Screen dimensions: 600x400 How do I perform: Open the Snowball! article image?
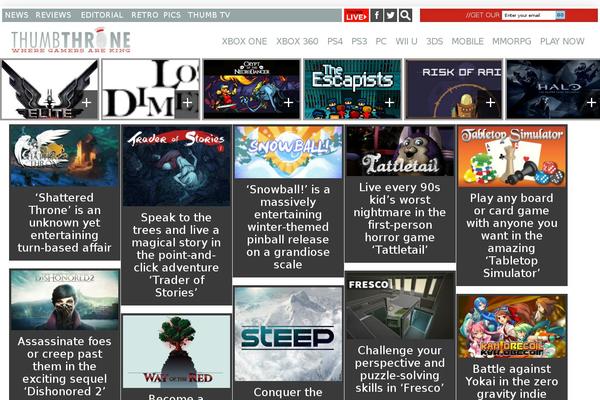click(288, 152)
